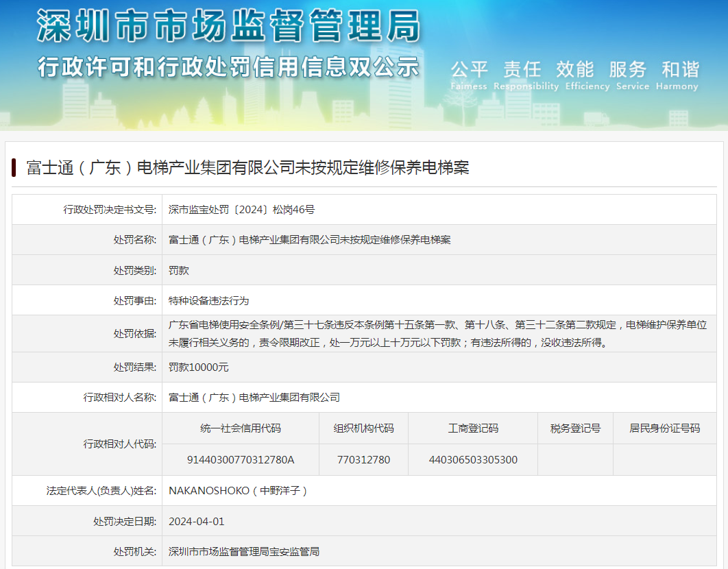Select the label 处罚决定日期
The width and height of the screenshot is (728, 569).
125,522
